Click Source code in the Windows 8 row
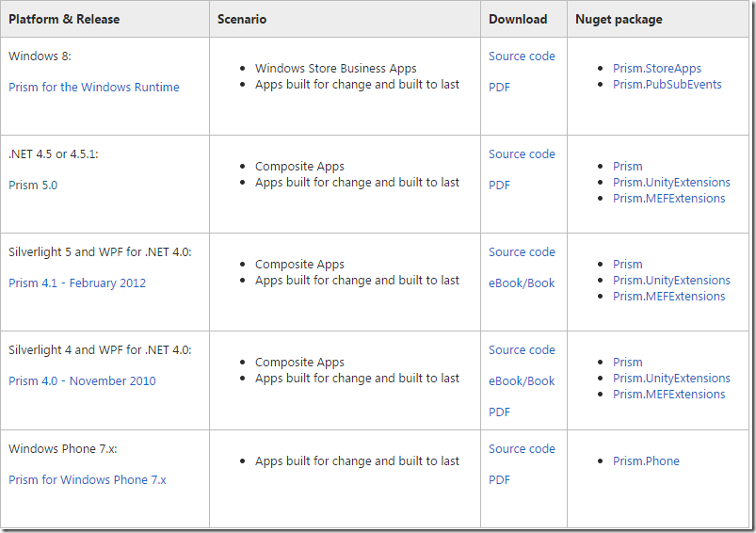756x533 pixels. (x=522, y=57)
